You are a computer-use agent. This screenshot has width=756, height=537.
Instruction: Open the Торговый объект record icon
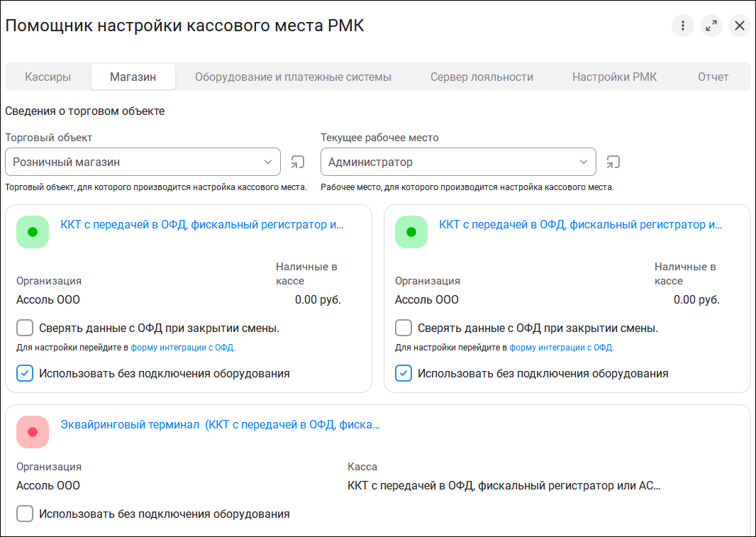pos(298,162)
